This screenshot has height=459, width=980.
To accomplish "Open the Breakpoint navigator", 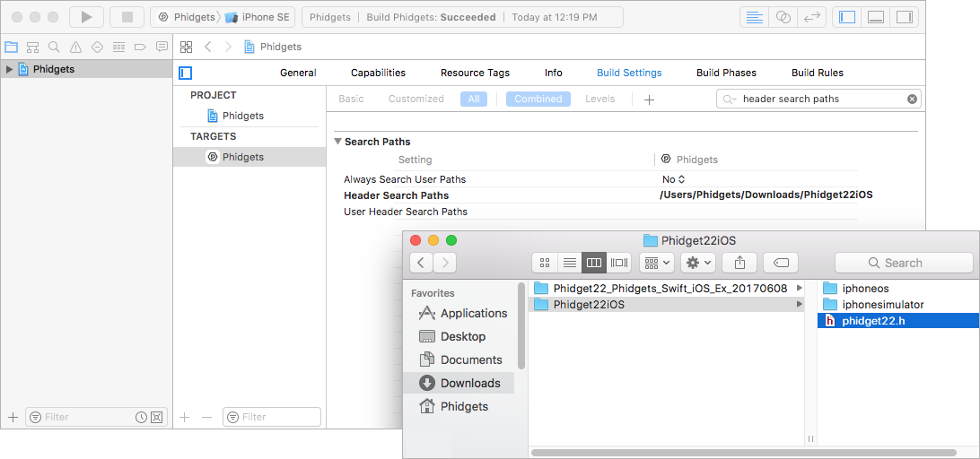I will tap(140, 47).
